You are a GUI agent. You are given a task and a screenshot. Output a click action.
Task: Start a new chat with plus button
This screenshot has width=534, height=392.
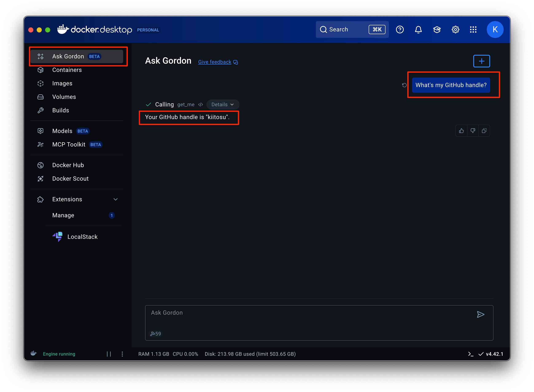pos(481,61)
